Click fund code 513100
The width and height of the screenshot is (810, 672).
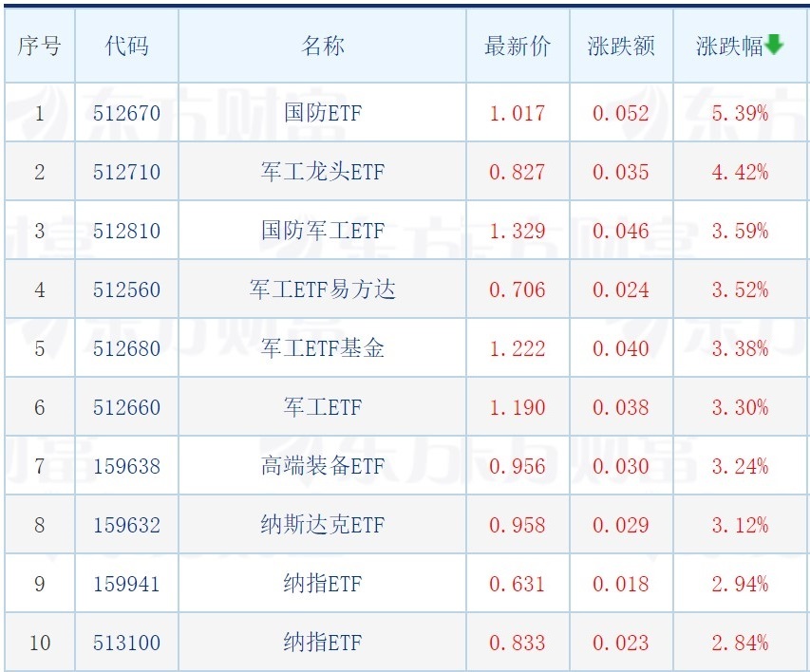(x=126, y=644)
